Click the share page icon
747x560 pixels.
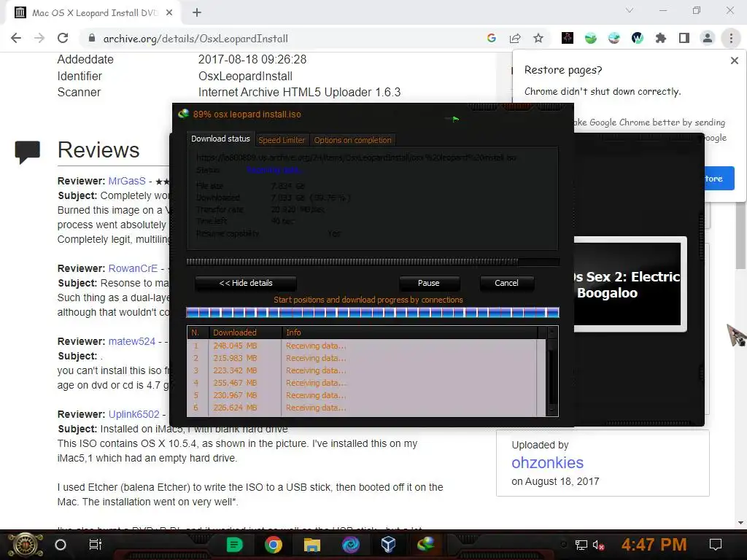pyautogui.click(x=515, y=38)
